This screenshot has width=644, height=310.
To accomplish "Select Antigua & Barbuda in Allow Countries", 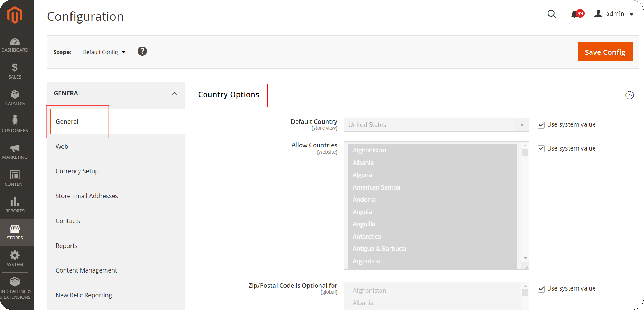I will pos(433,249).
